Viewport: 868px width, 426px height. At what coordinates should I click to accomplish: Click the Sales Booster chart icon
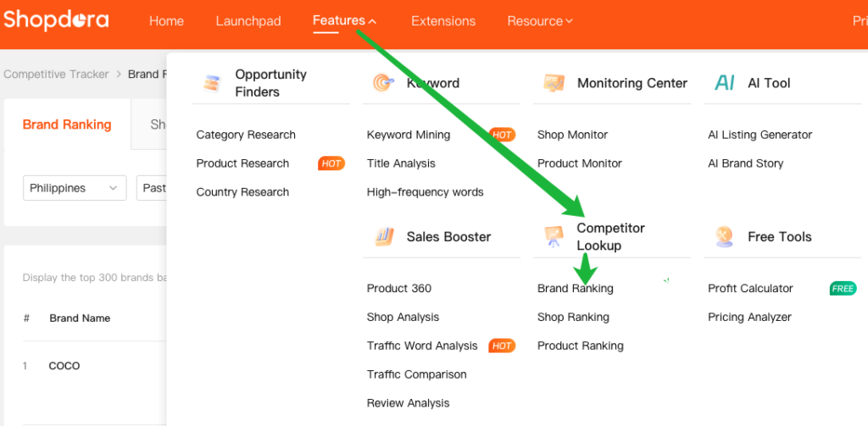(383, 237)
